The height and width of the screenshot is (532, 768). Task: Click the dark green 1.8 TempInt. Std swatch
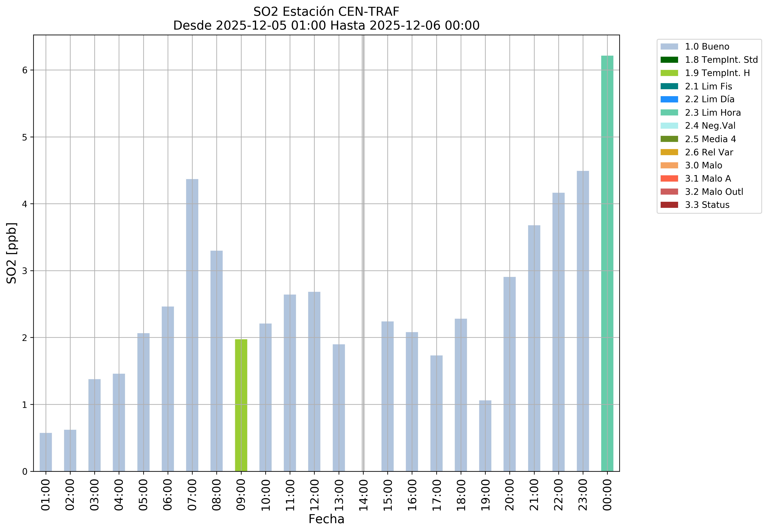(669, 60)
